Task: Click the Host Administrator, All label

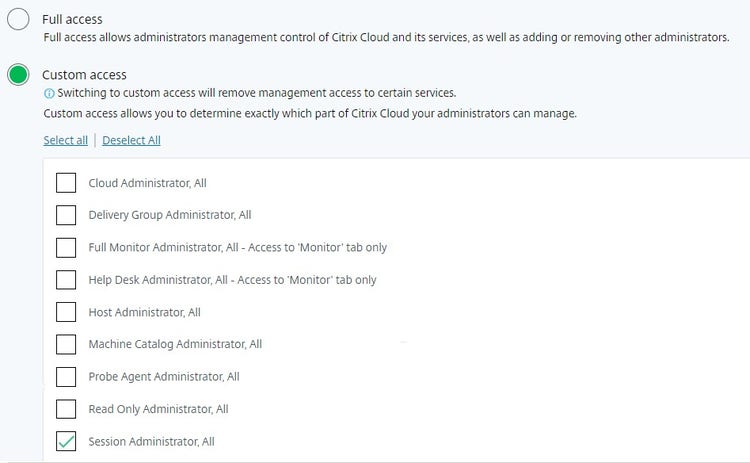Action: pos(144,312)
